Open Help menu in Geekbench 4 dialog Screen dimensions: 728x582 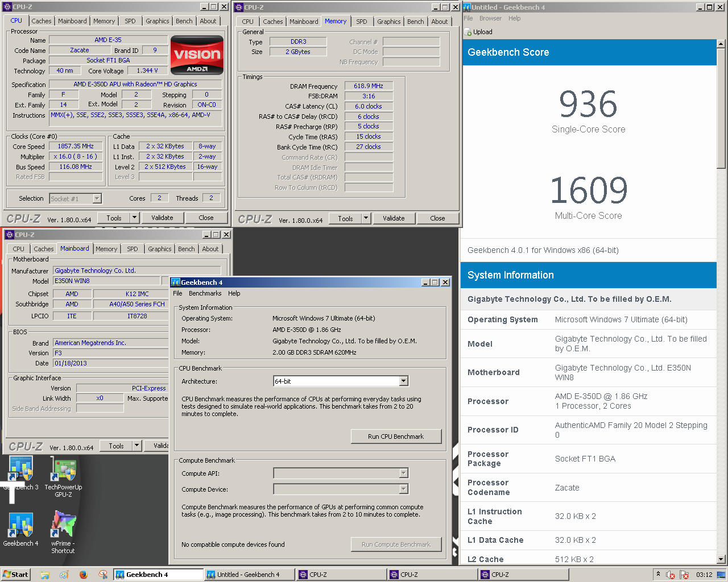pos(234,293)
